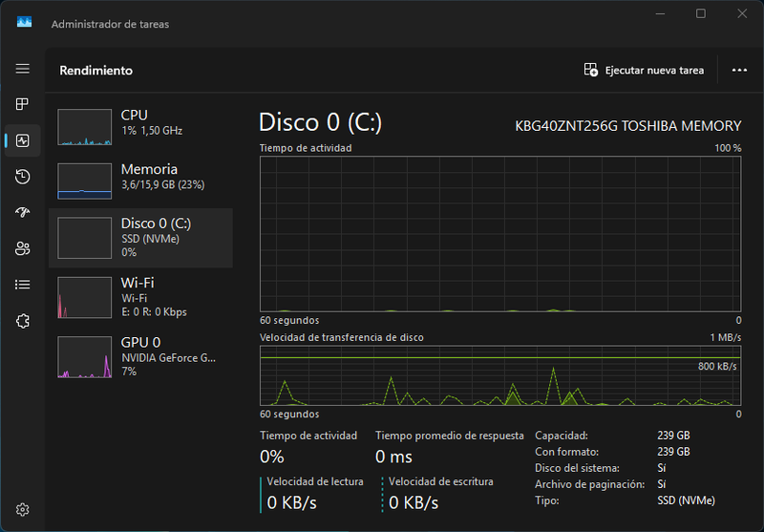Click the Archivo de paginación label
764x532 pixels.
pyautogui.click(x=589, y=484)
